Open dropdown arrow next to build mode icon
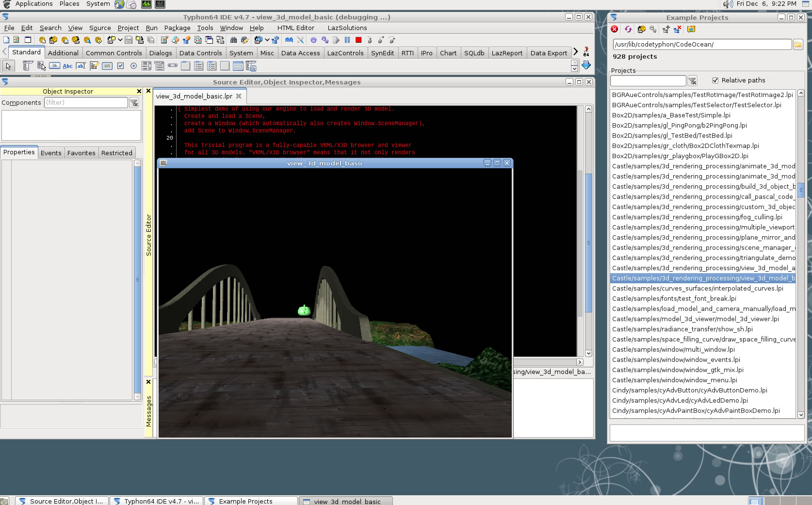Screen dimensions: 812x505 (267, 40)
